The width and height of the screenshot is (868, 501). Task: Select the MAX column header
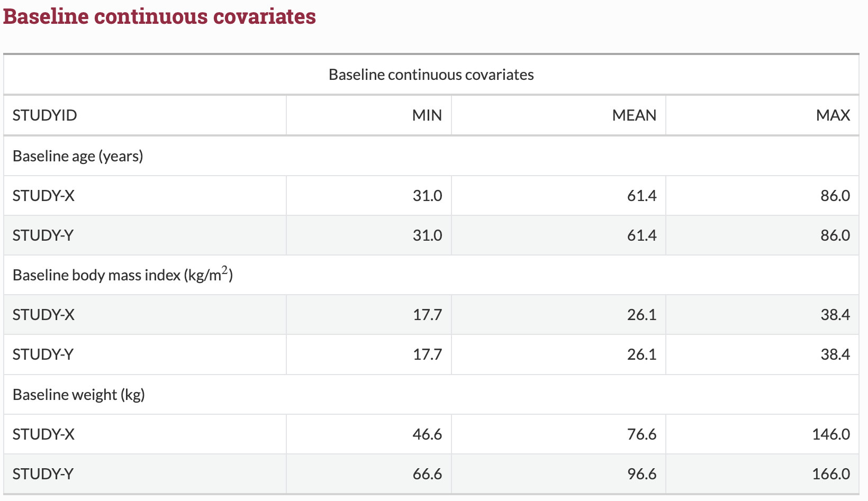pyautogui.click(x=833, y=115)
